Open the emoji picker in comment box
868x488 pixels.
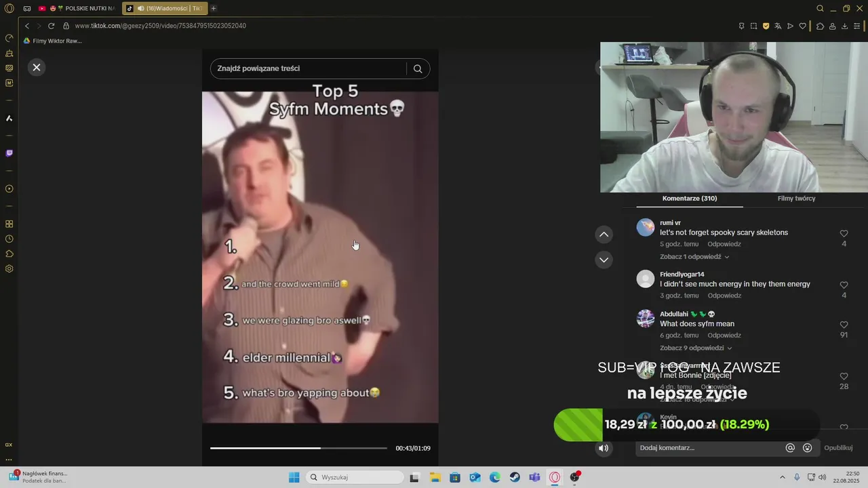(x=807, y=448)
